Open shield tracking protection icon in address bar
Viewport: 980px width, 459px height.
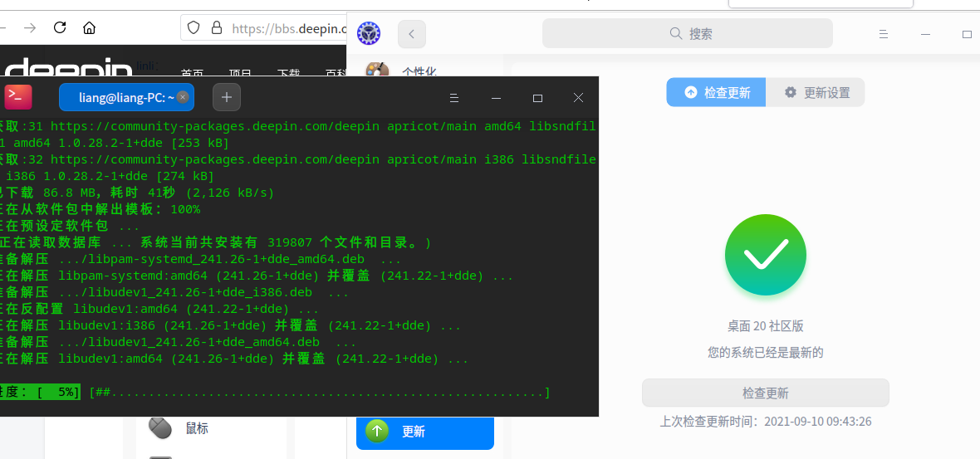coord(194,27)
